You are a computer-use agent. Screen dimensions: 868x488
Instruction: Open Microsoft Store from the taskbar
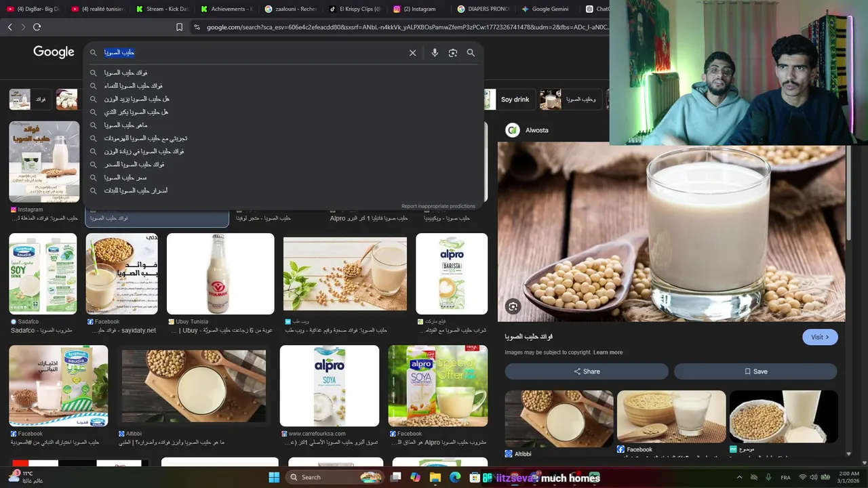475,477
